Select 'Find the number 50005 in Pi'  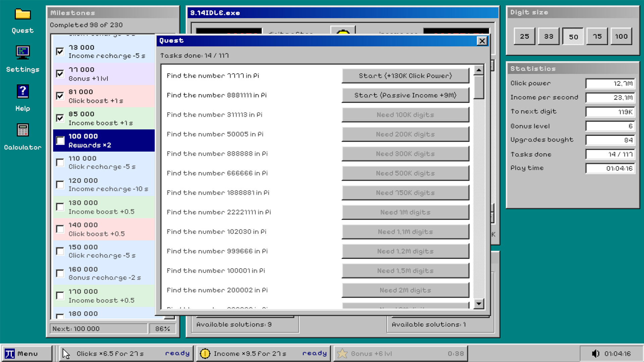(x=215, y=134)
